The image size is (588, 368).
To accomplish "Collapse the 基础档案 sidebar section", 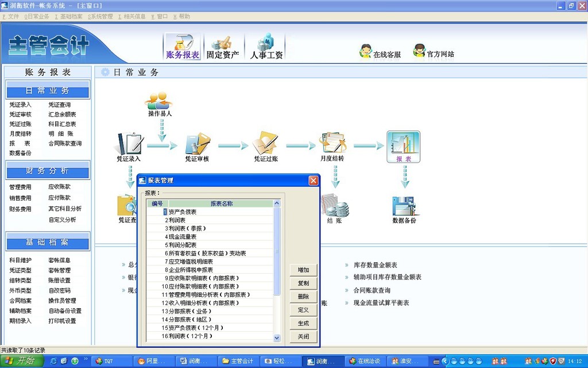I will [47, 243].
